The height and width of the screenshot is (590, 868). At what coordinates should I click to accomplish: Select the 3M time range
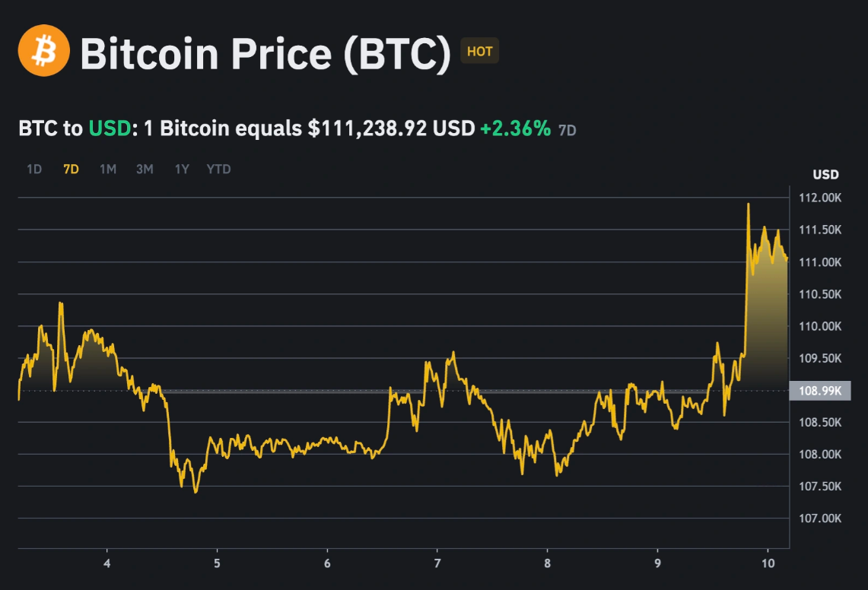pos(145,169)
